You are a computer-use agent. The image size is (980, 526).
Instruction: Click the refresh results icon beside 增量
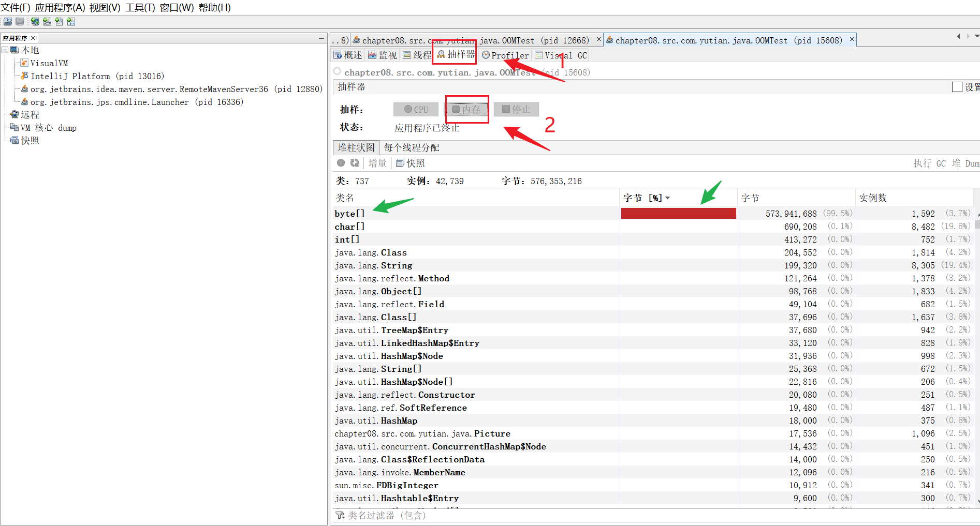(355, 163)
